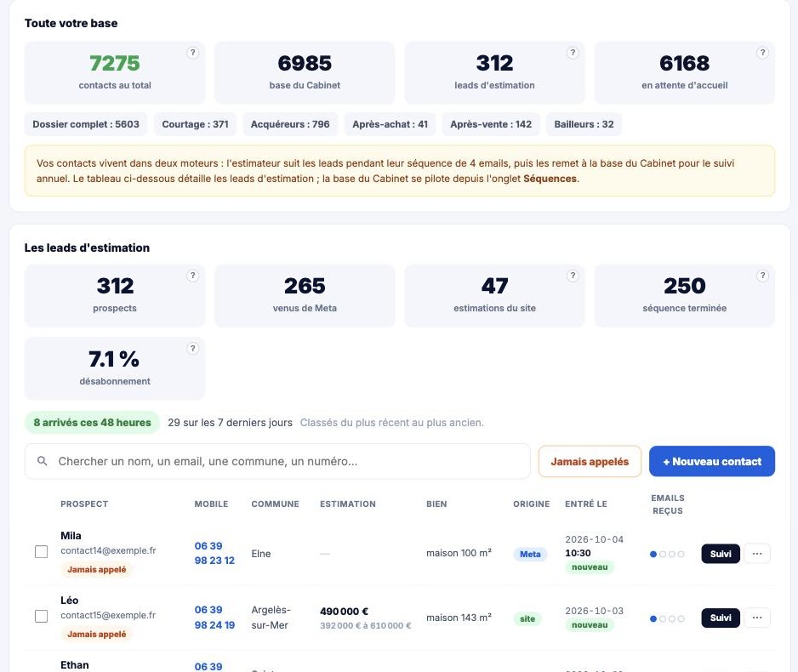Click the EMAILS REÇUS column header
Image resolution: width=798 pixels, height=672 pixels.
pyautogui.click(x=668, y=504)
